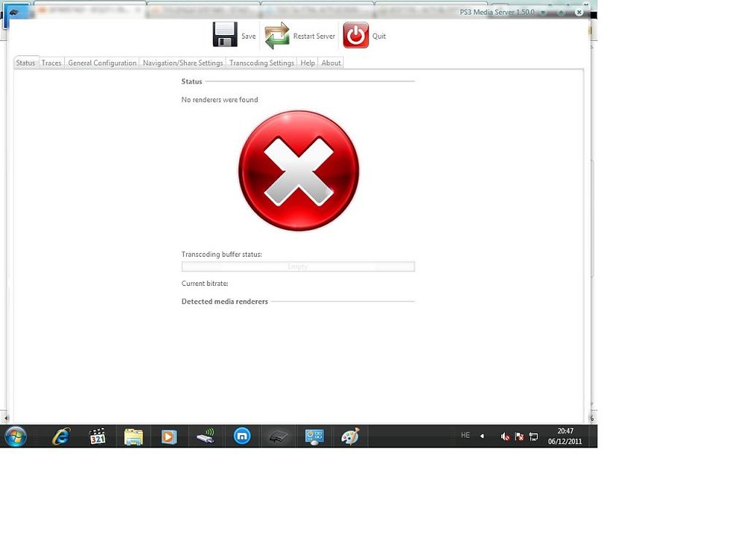Open the Help tab
This screenshot has height=560, width=747.
308,63
